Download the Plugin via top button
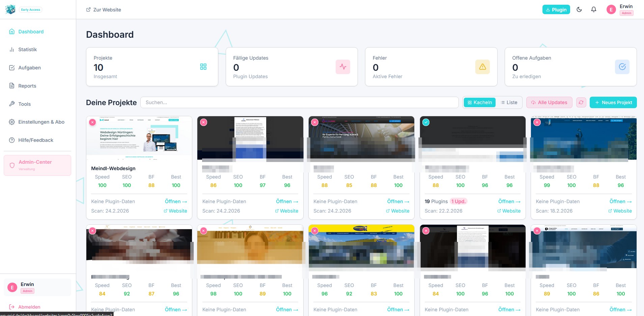The image size is (644, 316). 556,9
